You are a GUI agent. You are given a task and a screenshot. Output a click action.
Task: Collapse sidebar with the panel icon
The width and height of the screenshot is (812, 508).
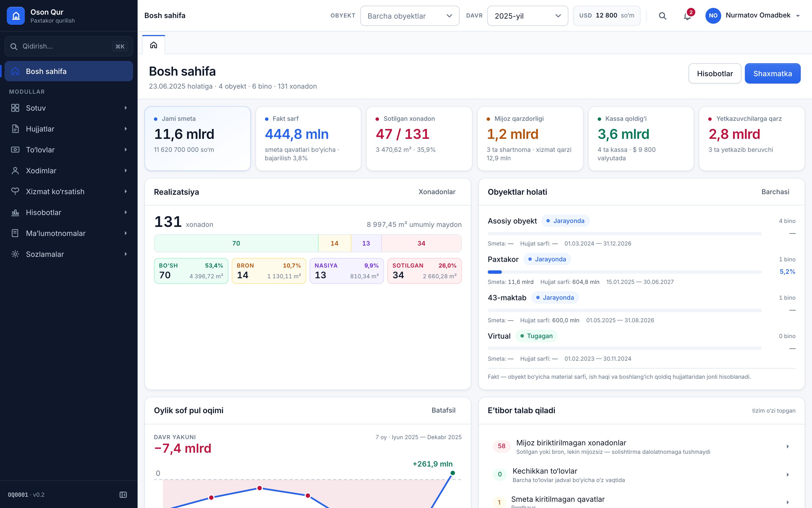tap(123, 494)
